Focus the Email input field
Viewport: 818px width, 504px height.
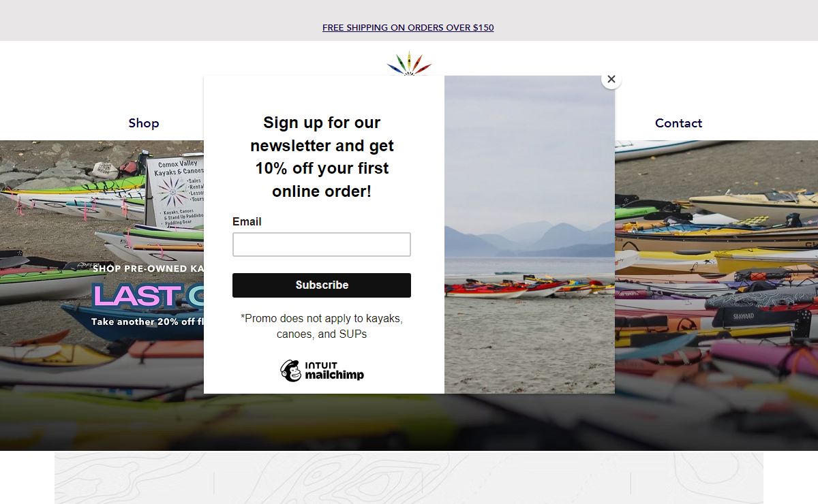[x=322, y=245]
